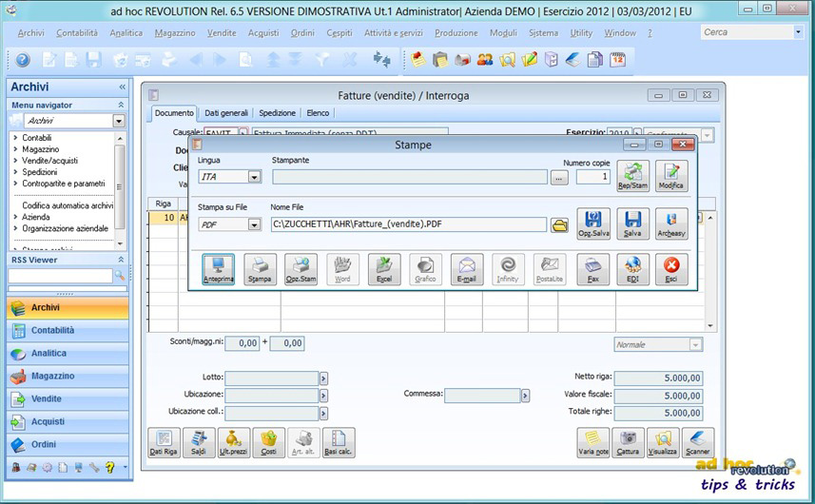Click the Word export button

point(342,269)
